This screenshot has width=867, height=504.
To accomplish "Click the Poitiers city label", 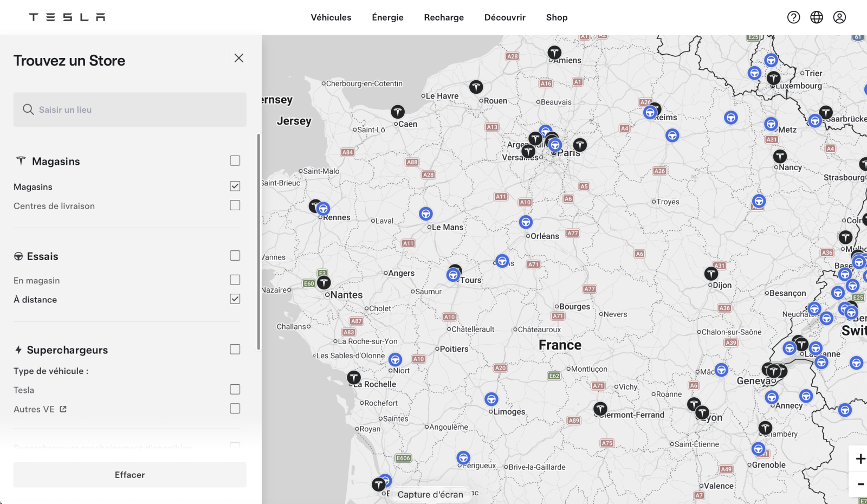I will click(454, 349).
